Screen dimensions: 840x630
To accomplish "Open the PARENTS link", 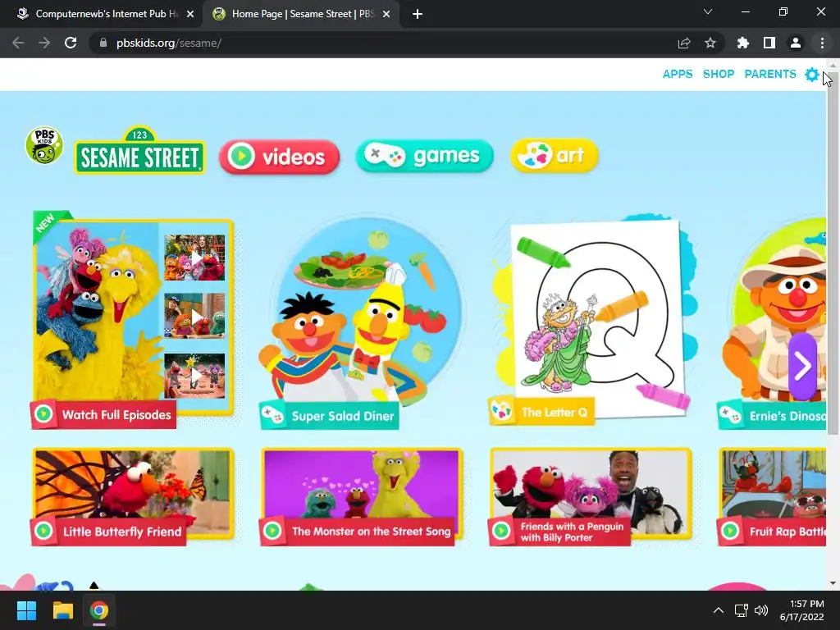I will tap(770, 74).
